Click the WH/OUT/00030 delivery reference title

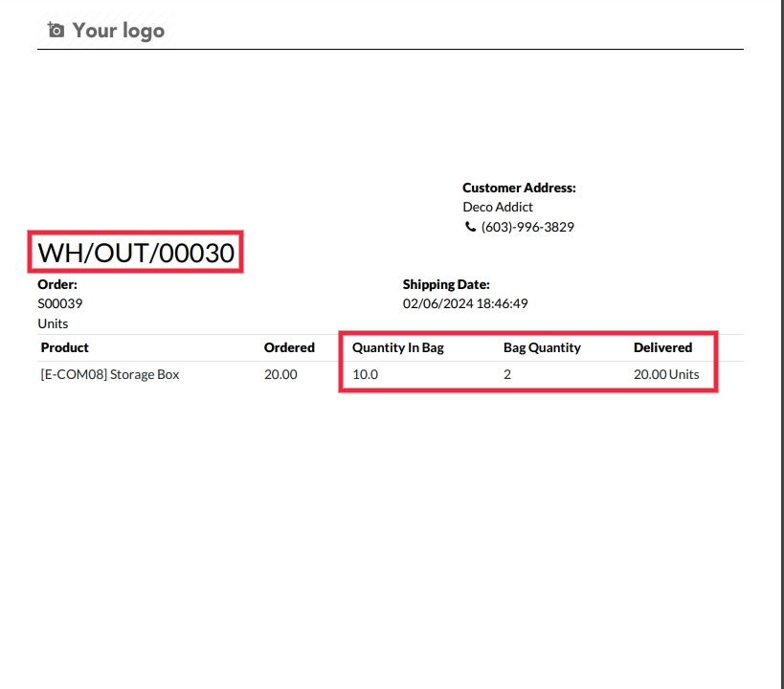[x=136, y=253]
